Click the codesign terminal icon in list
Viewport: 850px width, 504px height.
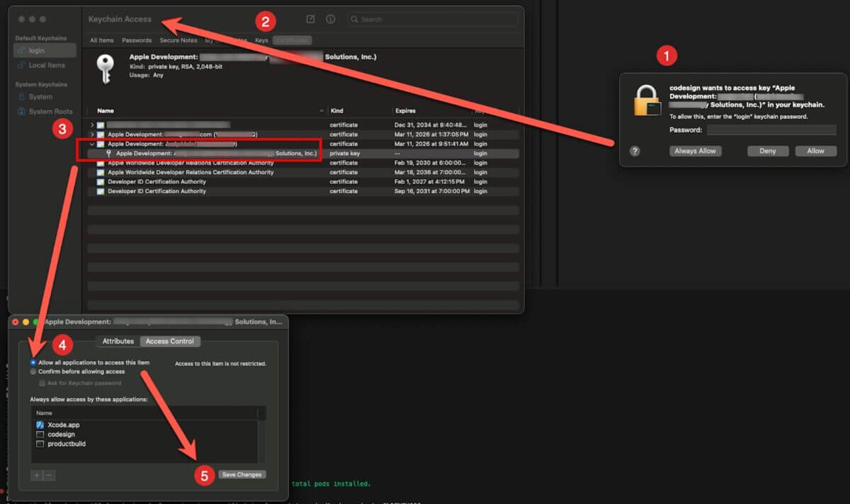coord(40,434)
